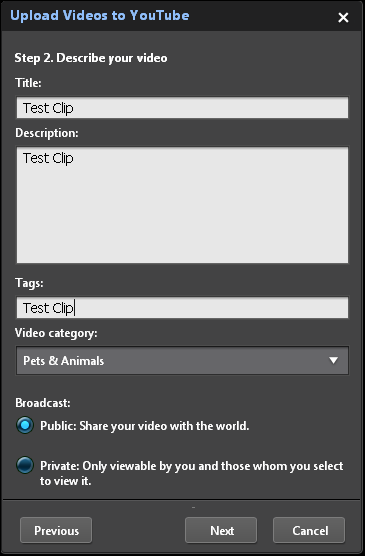Click the 'Video category:' label
The image size is (365, 556).
(x=56, y=333)
